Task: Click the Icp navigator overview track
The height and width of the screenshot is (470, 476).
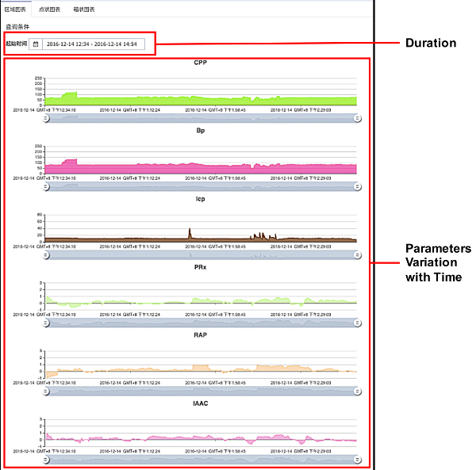Action: click(x=202, y=255)
